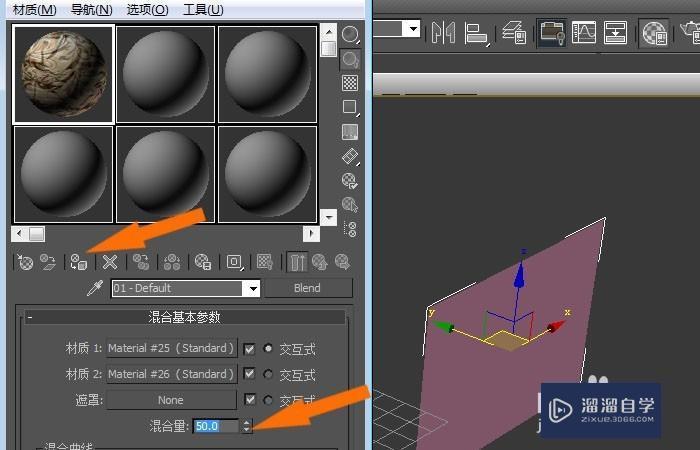The image size is (700, 450).
Task: Open Manage Layers in main toolbar
Action: click(514, 33)
